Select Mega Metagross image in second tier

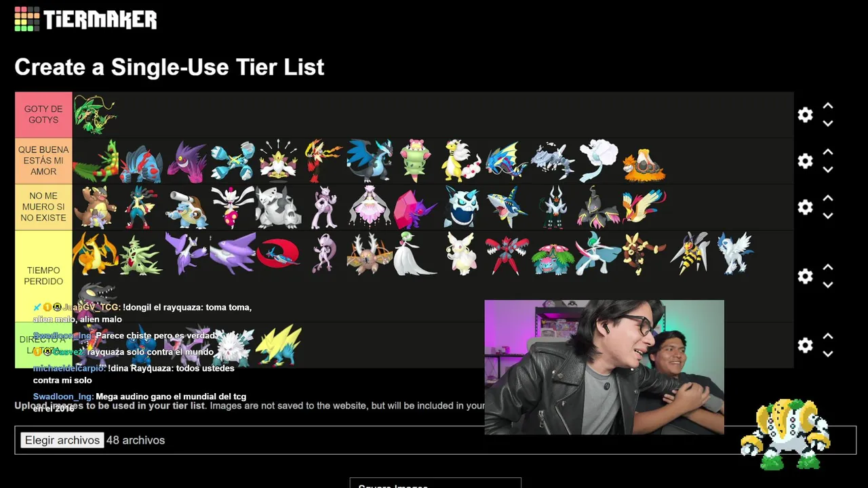pos(233,161)
